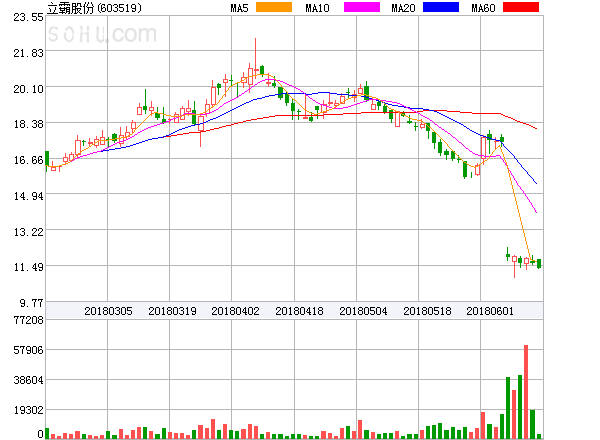Click the 20180504 date label
Viewport: 600px width, 440px height.
[363, 311]
